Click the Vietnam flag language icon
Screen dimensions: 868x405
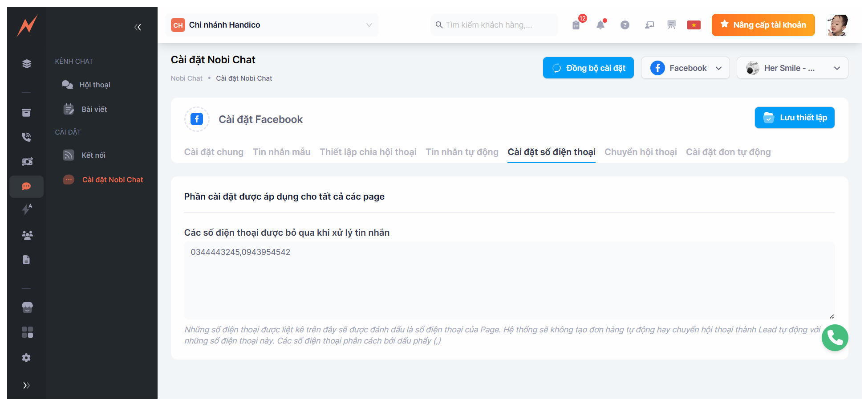tap(694, 25)
